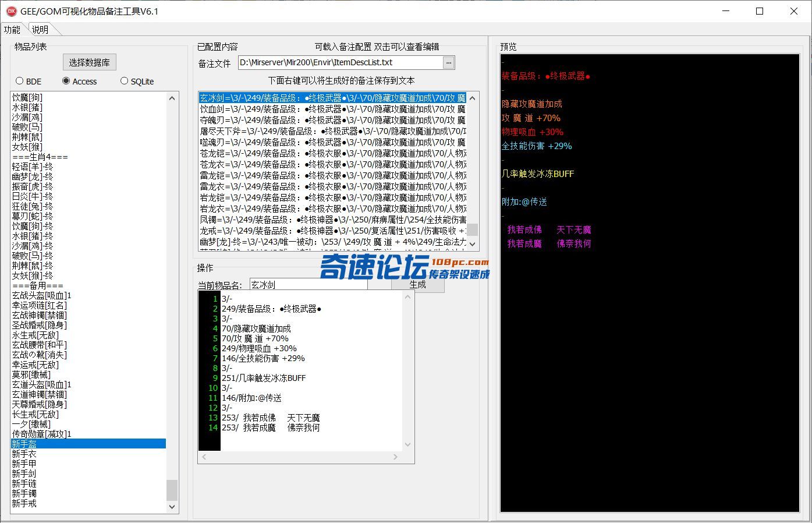Click preview text 隐藏攻魔道加成

532,104
